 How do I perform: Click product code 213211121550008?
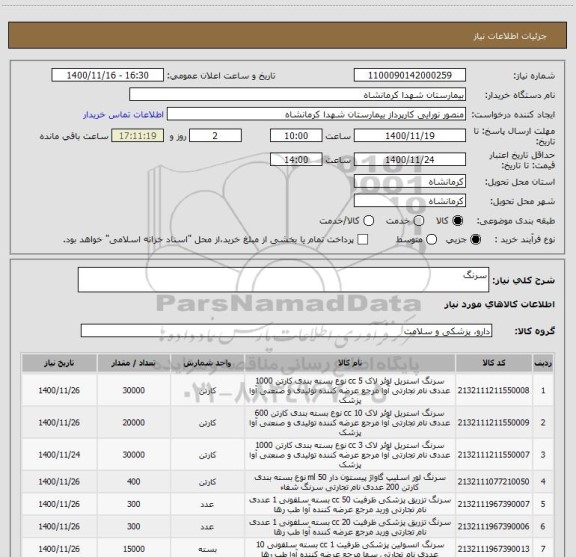click(x=493, y=391)
